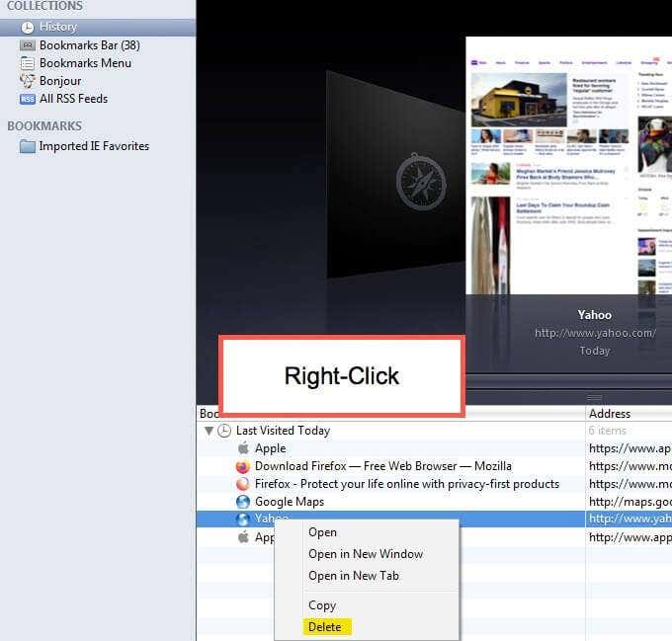Screen dimensions: 672x641
Task: Choose Copy from the context menu
Action: (x=322, y=605)
